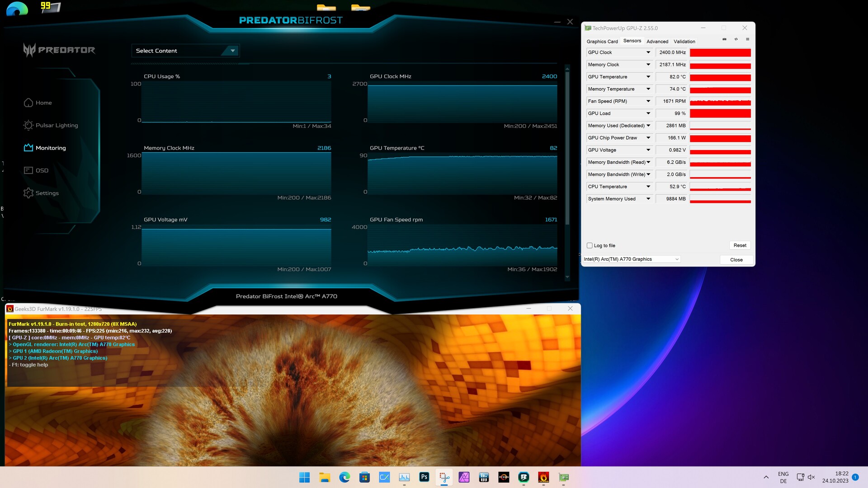Open GPU Clock sensor dropdown arrow

click(x=648, y=52)
